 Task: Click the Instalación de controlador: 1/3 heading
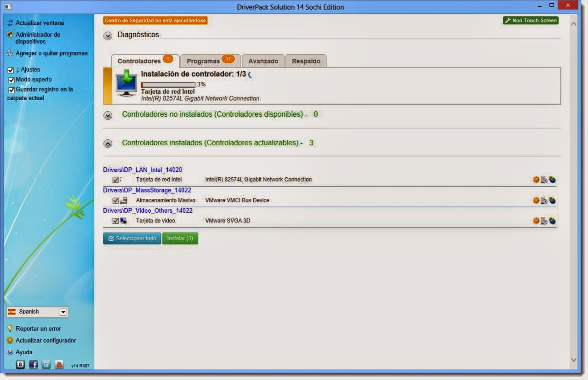[194, 74]
